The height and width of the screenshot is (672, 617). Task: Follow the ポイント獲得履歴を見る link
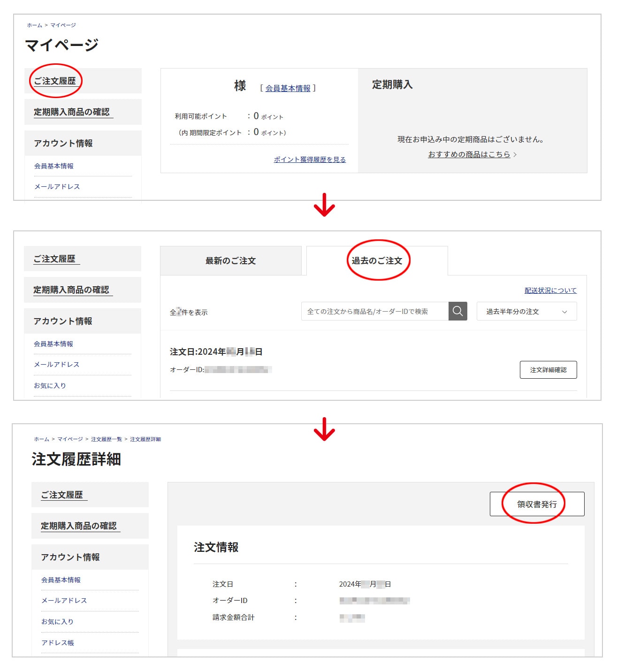[310, 160]
